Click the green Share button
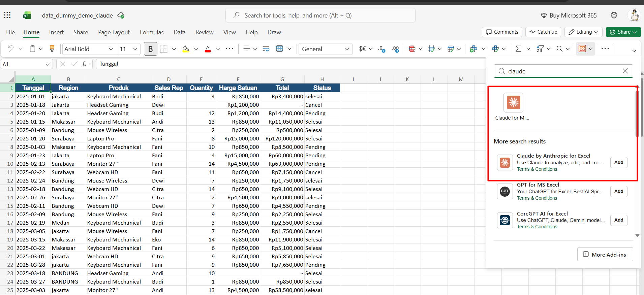Viewport: 644px width, 295px height. pyautogui.click(x=623, y=32)
